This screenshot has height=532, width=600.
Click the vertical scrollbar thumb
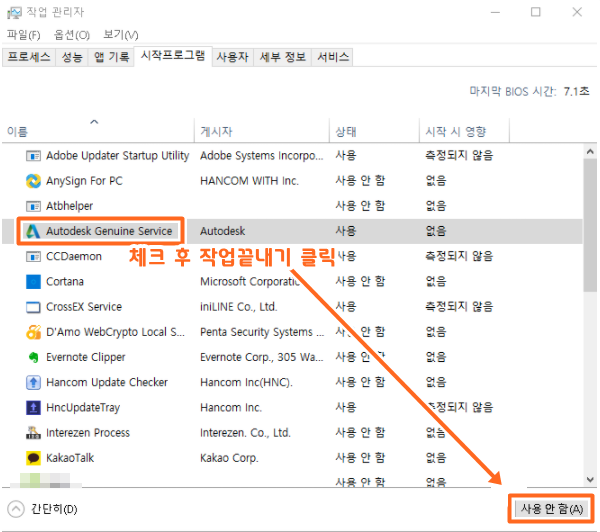tap(590, 225)
